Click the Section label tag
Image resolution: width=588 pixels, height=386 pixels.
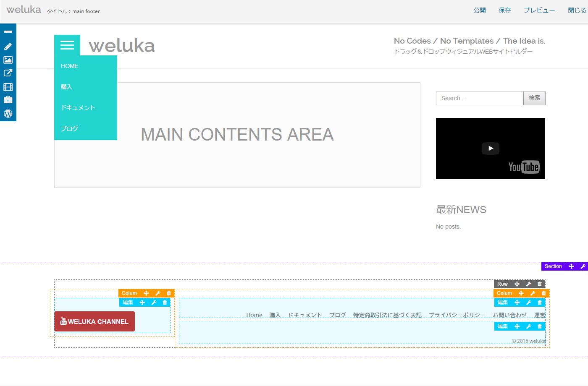click(x=553, y=266)
